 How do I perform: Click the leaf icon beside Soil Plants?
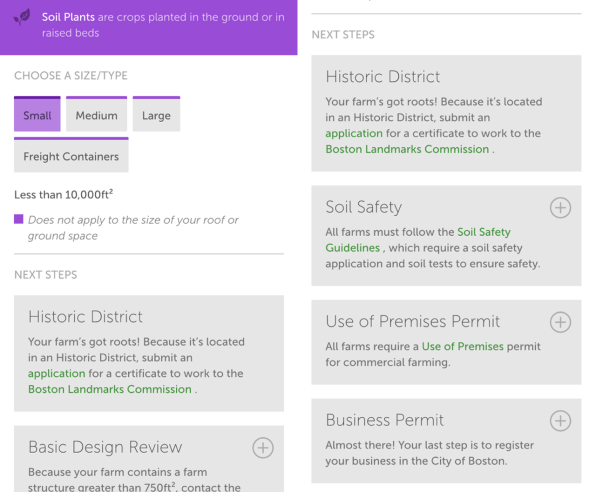pyautogui.click(x=22, y=17)
